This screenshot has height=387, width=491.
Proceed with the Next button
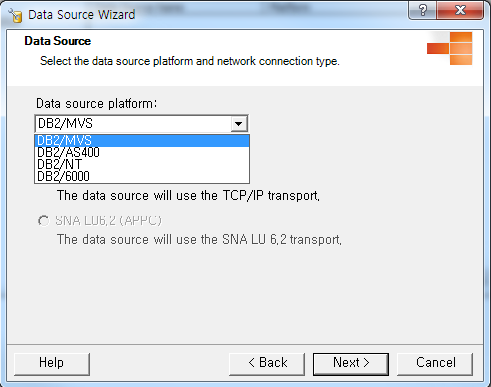[351, 363]
